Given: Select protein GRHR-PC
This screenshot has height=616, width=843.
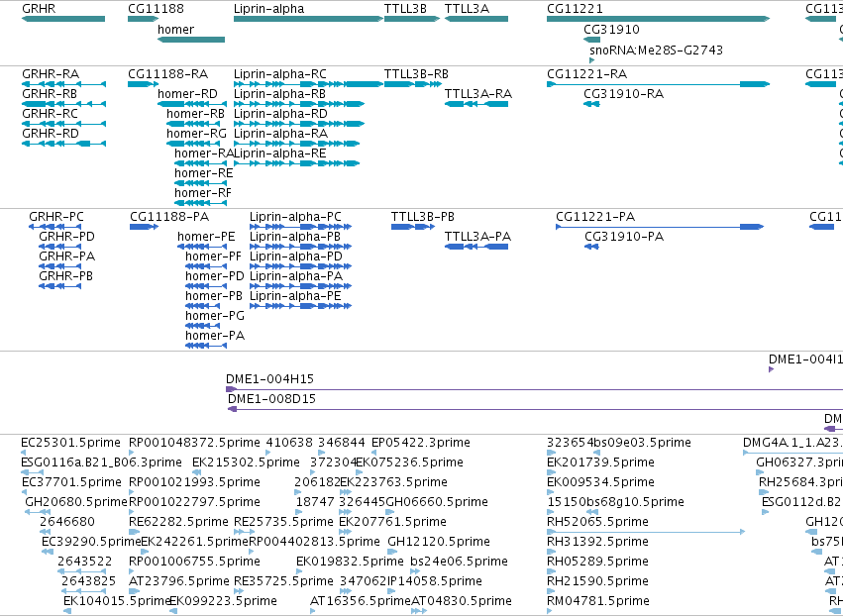Looking at the screenshot, I should tap(56, 217).
